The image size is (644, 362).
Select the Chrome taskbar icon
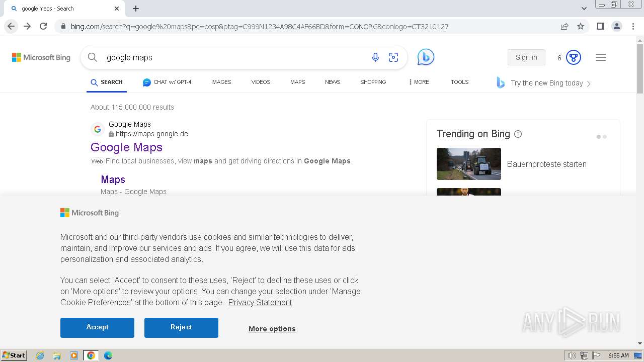point(91,355)
